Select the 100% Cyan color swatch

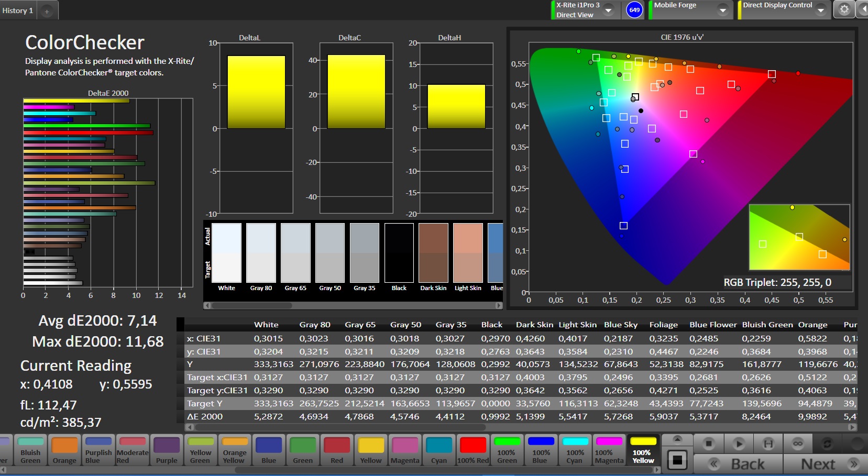(575, 450)
